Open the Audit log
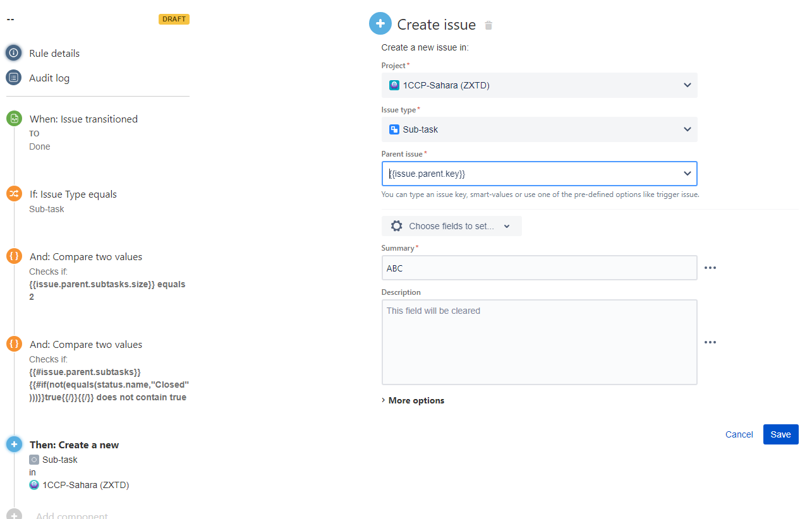 [49, 78]
